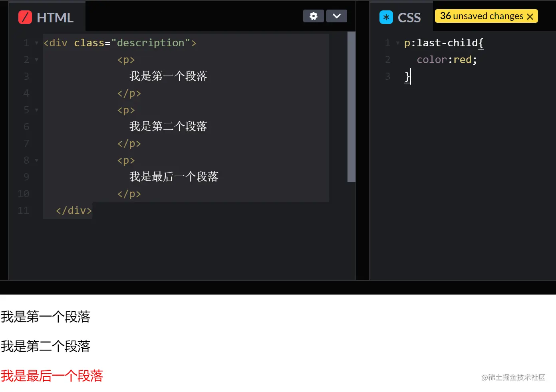Click preview paragraph 我是第二个段落
The width and height of the screenshot is (556, 392).
click(x=46, y=346)
